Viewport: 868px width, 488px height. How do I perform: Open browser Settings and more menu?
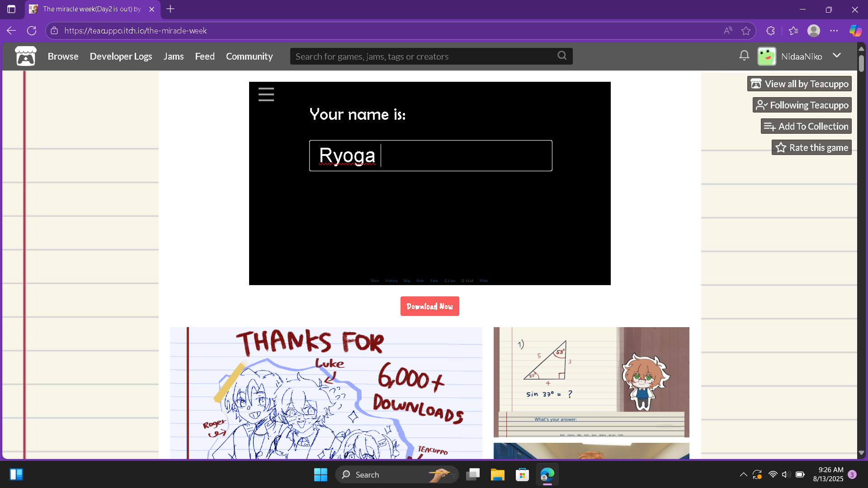pos(834,31)
